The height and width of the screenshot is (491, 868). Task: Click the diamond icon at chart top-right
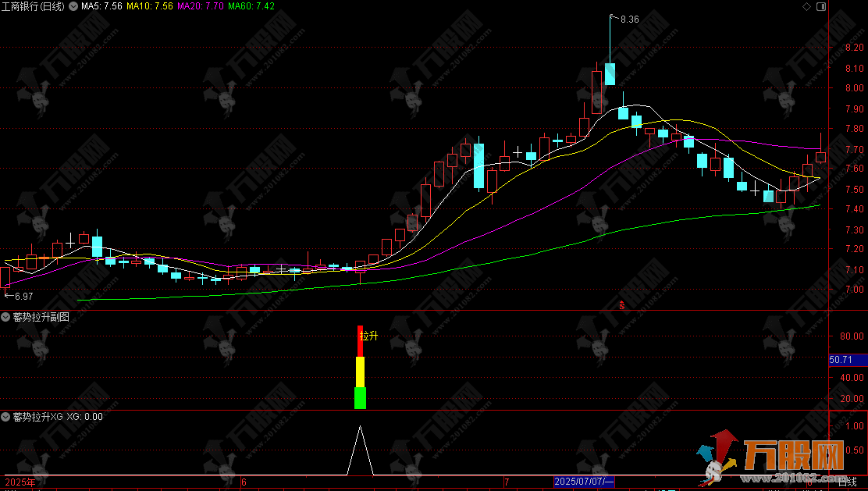click(x=806, y=7)
